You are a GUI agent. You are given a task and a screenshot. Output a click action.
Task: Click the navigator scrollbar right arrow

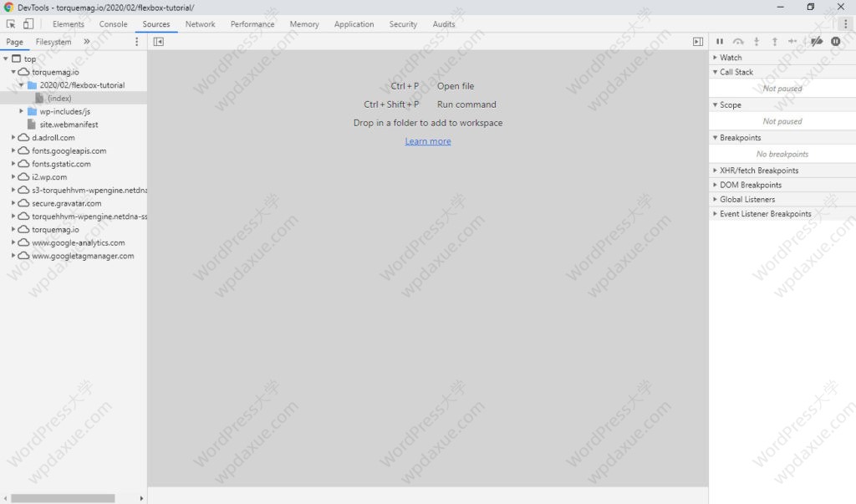pos(141,498)
